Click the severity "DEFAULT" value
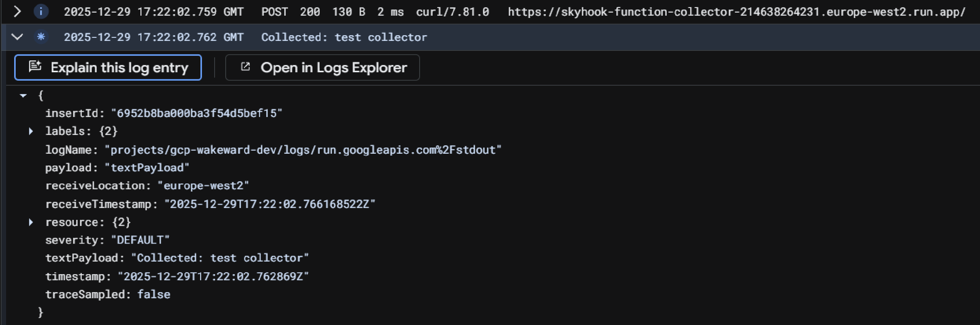This screenshot has height=325, width=980. (140, 240)
